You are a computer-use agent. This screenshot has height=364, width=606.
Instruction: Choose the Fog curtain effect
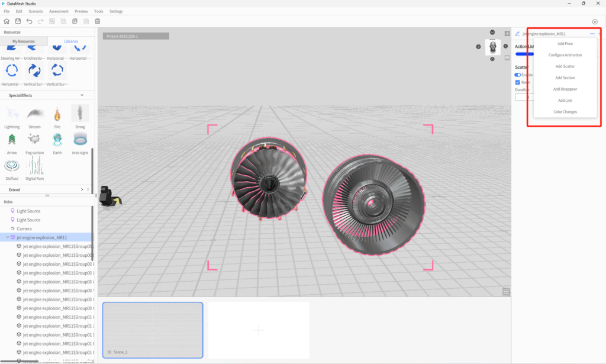point(34,143)
